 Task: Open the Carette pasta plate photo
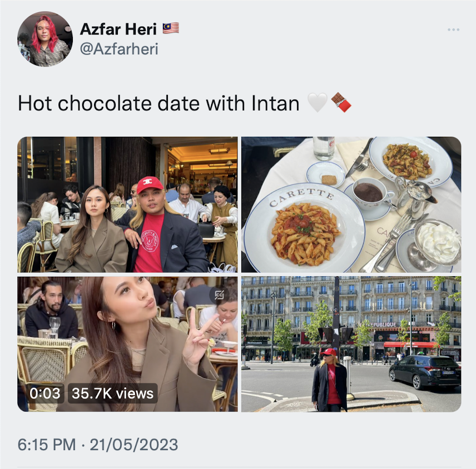pyautogui.click(x=351, y=204)
